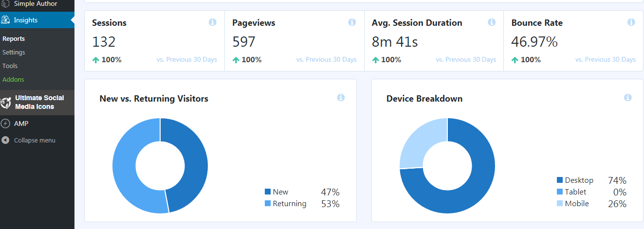Click the Simple Author sidebar icon
This screenshot has width=644, height=229.
[5, 3]
